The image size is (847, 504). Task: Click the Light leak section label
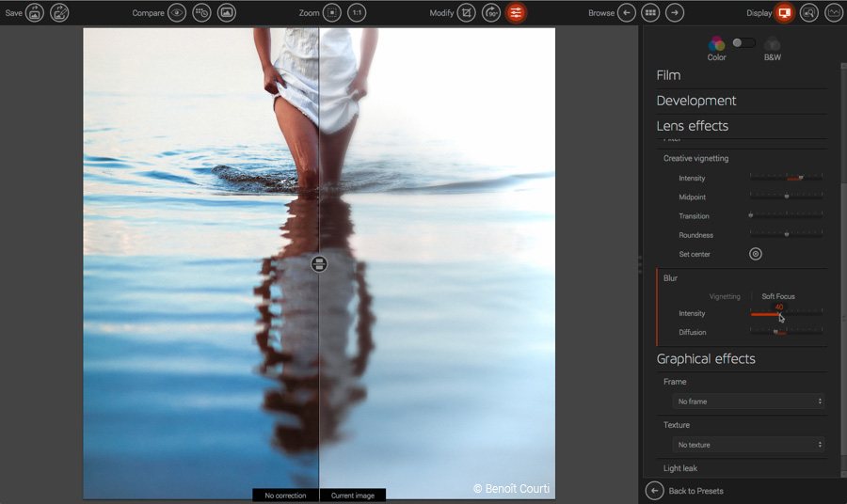click(680, 468)
